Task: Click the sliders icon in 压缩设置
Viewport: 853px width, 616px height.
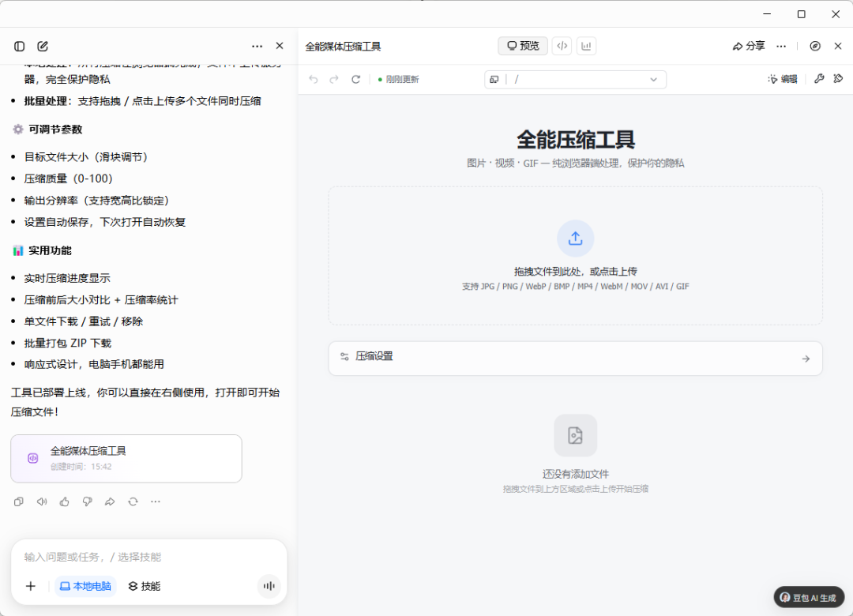Action: 344,356
